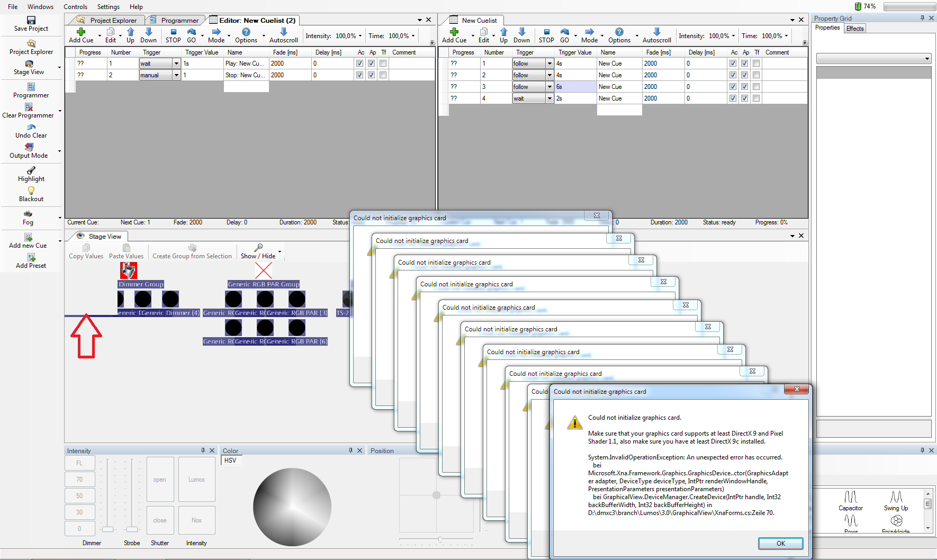Pick a color on the HSV color wheel

[292, 507]
